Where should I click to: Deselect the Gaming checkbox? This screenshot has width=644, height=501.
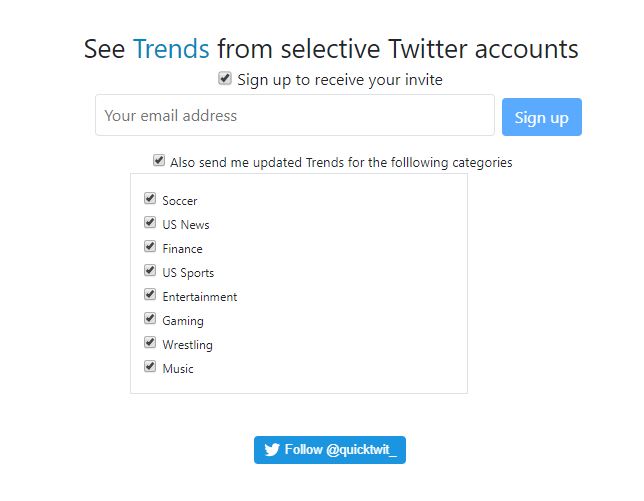pos(150,319)
